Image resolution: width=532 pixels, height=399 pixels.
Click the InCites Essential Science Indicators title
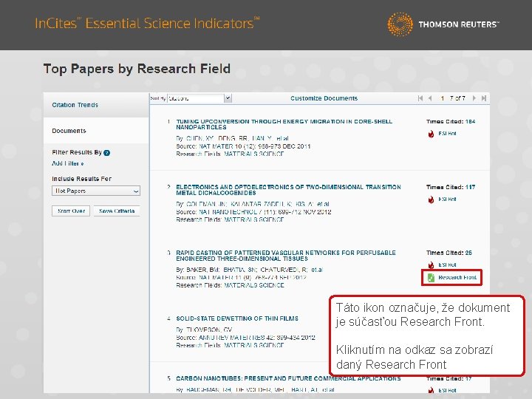(147, 23)
